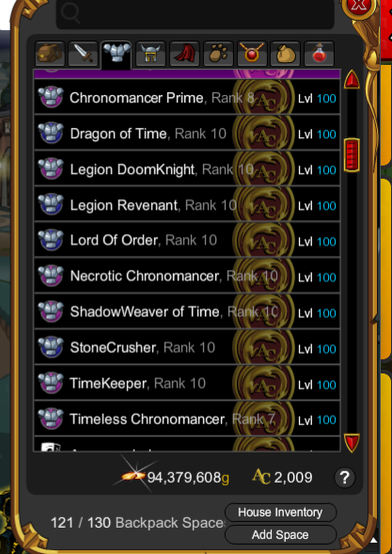This screenshot has width=392, height=554.
Task: Click the inventory search field
Action: coord(196,13)
